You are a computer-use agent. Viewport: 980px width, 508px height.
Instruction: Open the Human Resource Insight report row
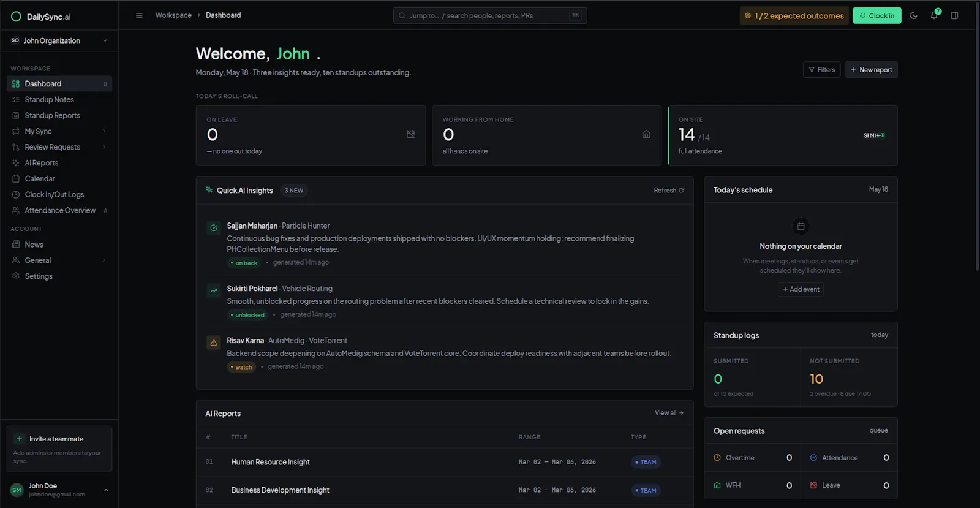click(445, 462)
